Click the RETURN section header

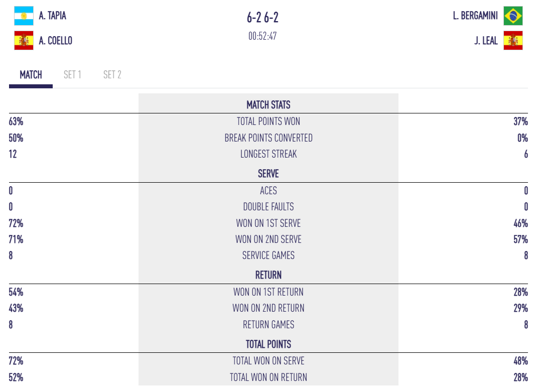pos(268,275)
